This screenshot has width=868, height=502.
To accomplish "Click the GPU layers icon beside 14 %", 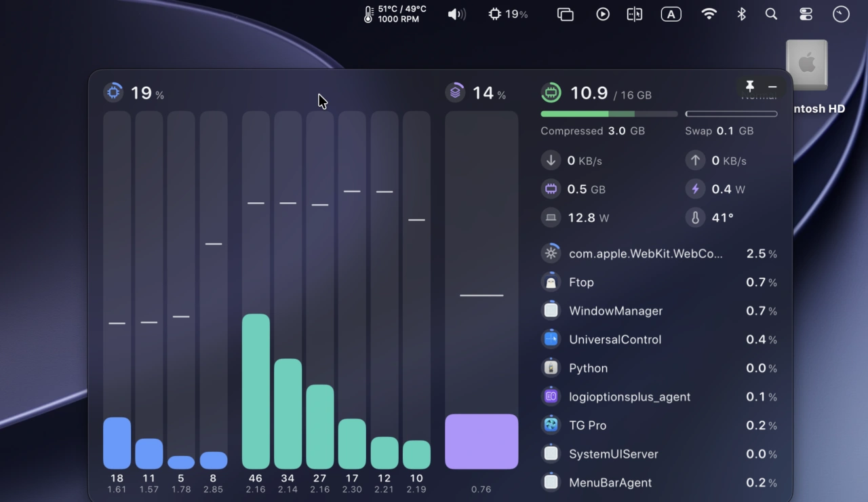I will (x=455, y=92).
